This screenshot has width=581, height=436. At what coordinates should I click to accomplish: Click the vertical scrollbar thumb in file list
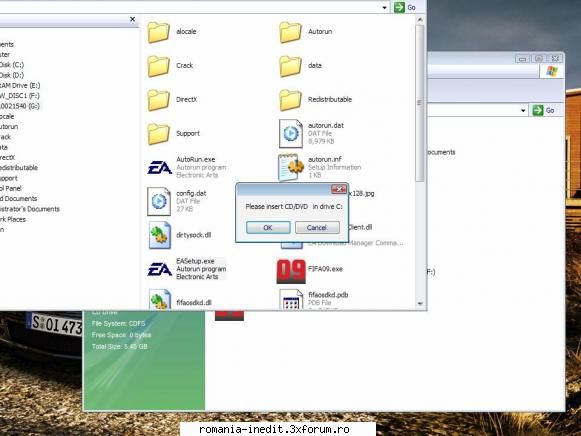pos(420,103)
